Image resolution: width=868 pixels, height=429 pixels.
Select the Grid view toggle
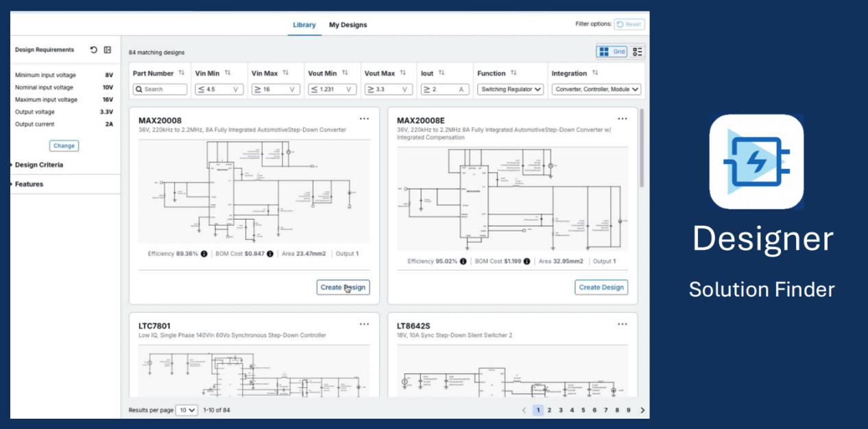612,51
